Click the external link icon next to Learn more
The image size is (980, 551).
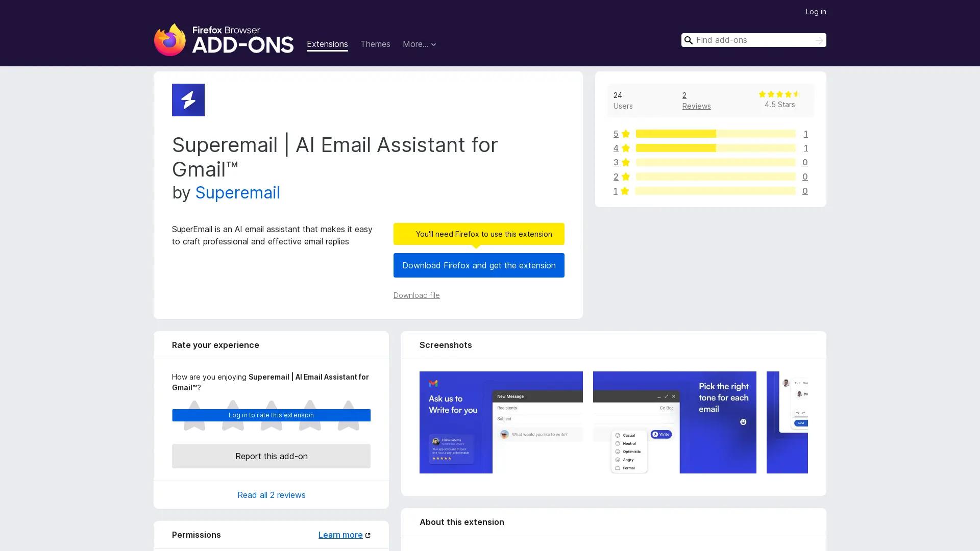[368, 535]
